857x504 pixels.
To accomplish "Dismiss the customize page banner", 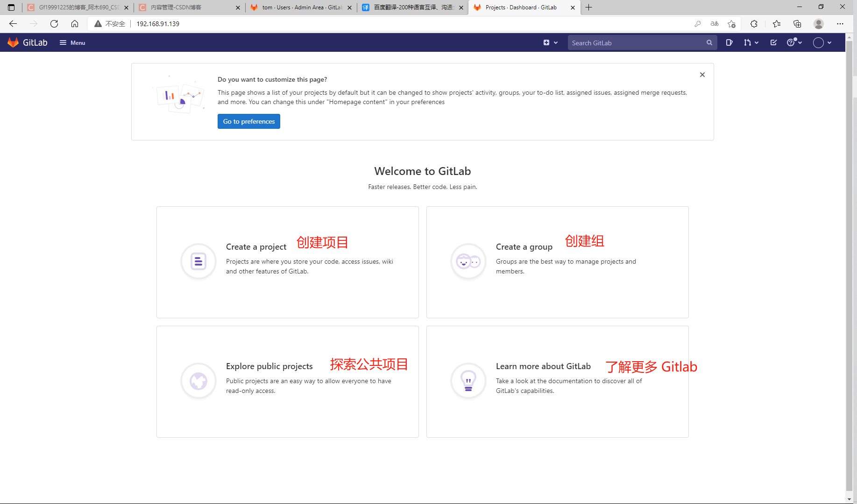I will 702,75.
